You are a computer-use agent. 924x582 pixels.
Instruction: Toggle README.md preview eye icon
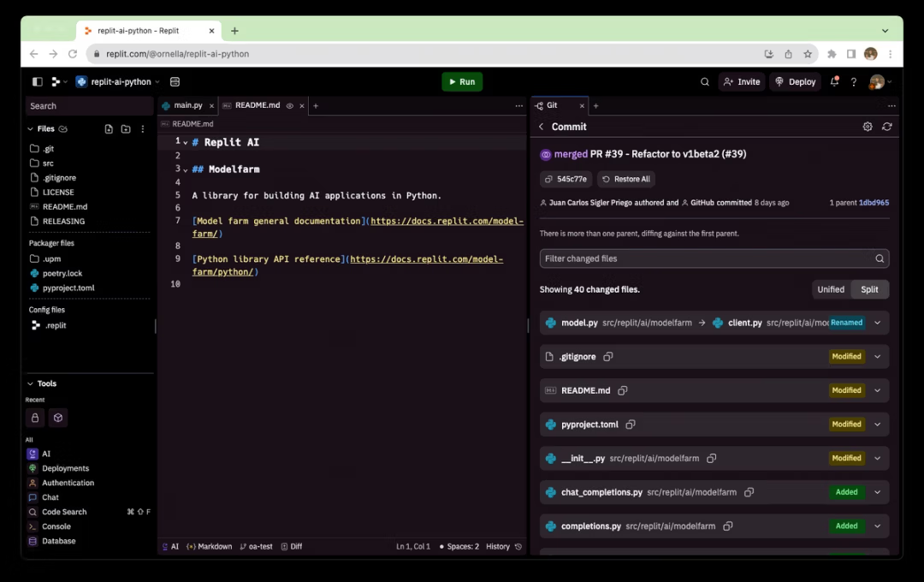pyautogui.click(x=289, y=105)
